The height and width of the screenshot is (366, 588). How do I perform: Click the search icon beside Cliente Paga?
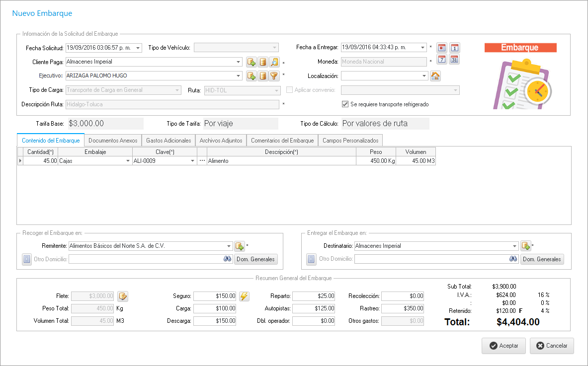274,62
